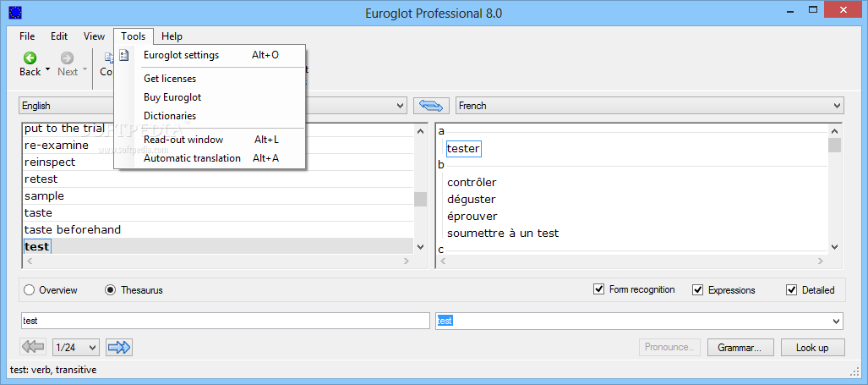Click the translation 'déguster'
The image size is (868, 385).
pyautogui.click(x=471, y=199)
